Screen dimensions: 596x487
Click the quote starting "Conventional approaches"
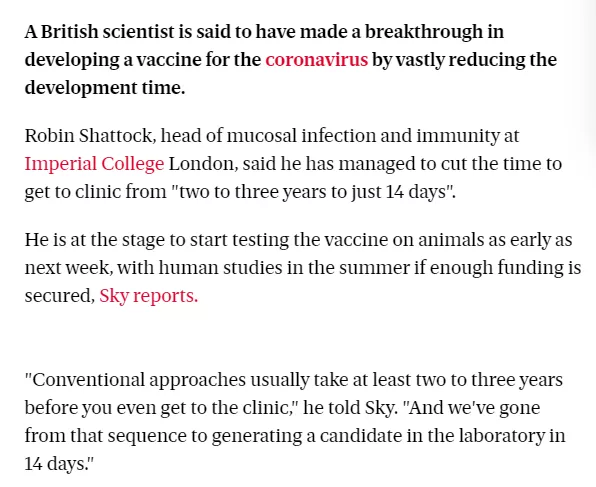coord(295,422)
